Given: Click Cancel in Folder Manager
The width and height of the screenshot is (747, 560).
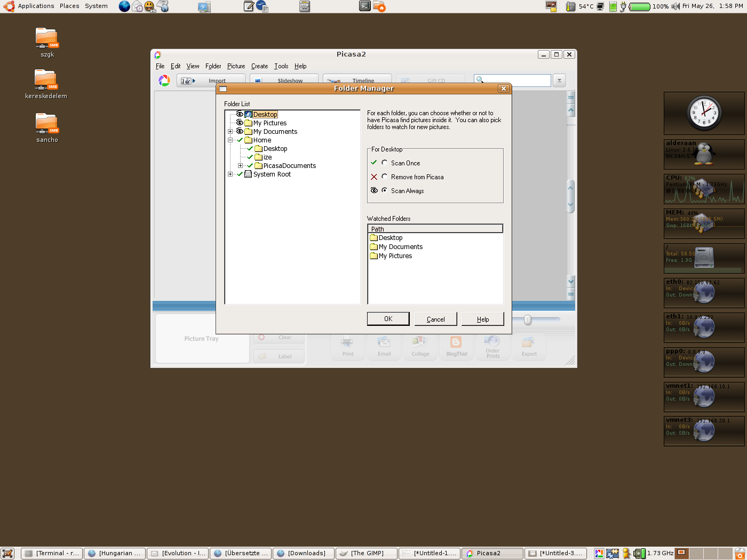Looking at the screenshot, I should [x=435, y=319].
